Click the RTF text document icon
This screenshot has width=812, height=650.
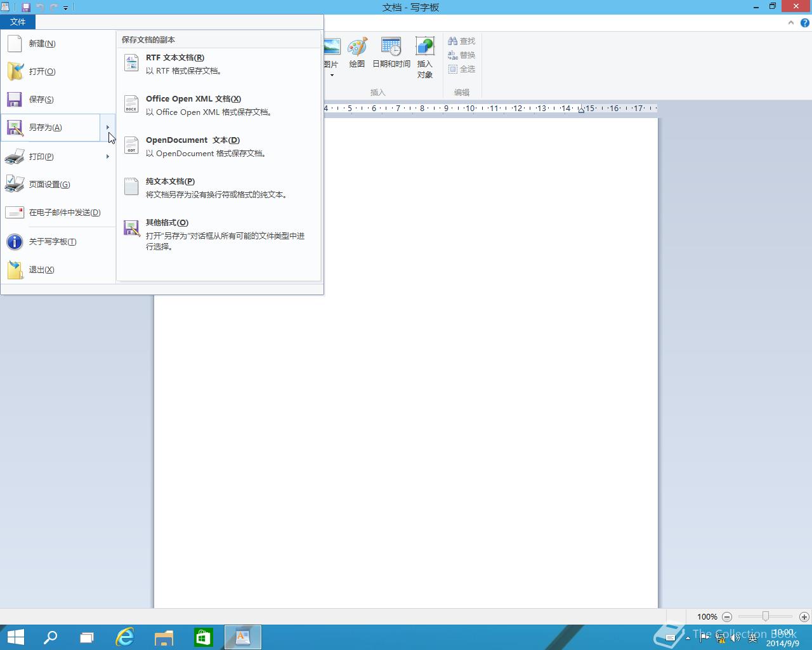click(131, 63)
